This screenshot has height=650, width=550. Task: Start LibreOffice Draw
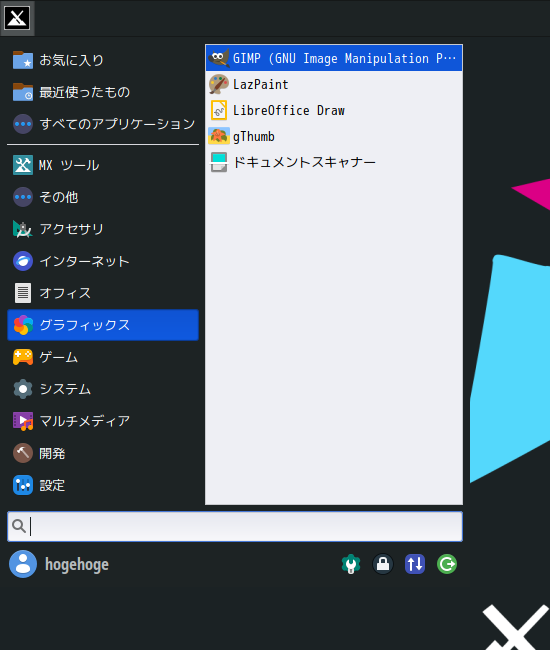click(334, 111)
